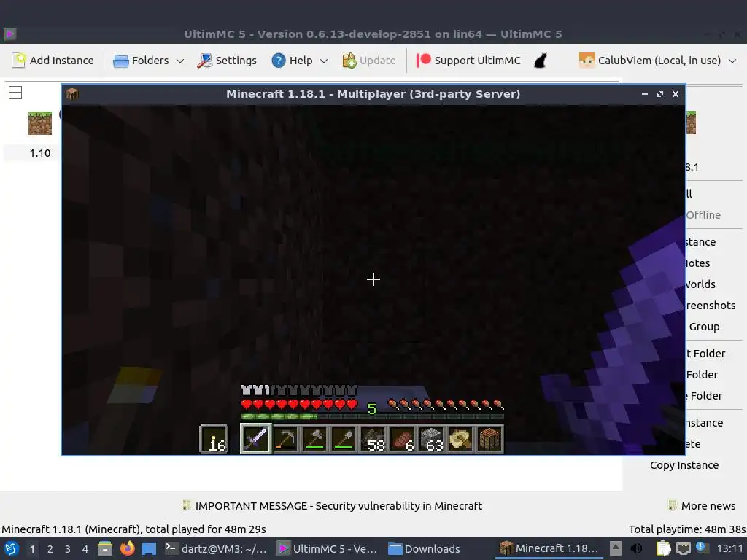The image size is (747, 560).
Task: Switch to workspace 2 in taskbar
Action: click(x=50, y=549)
